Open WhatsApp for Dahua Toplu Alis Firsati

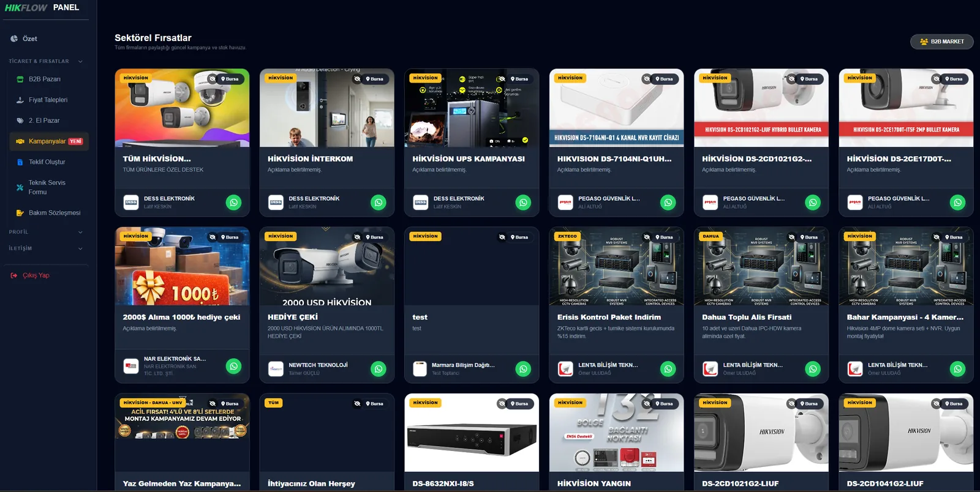(813, 369)
